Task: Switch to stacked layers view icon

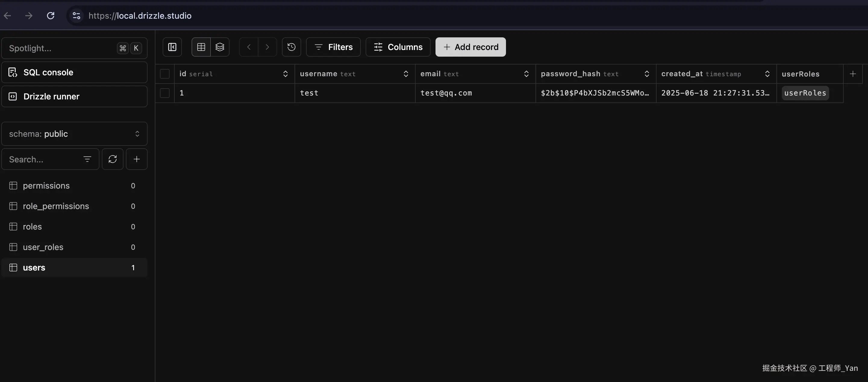Action: (220, 47)
